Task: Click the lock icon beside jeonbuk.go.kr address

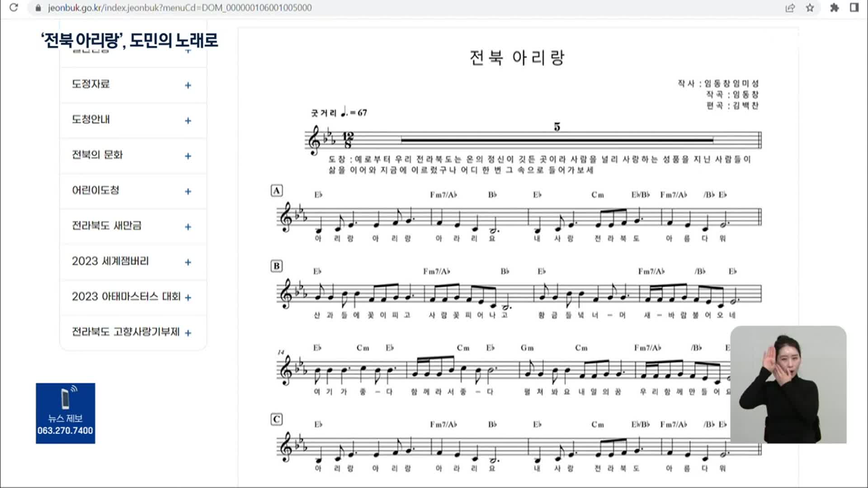Action: [x=38, y=8]
